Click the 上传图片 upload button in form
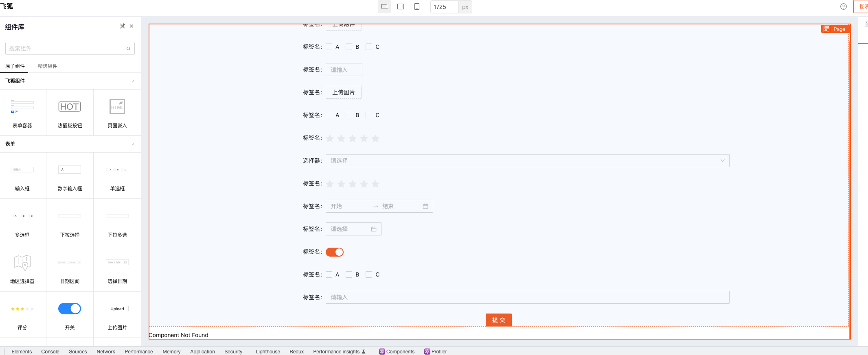This screenshot has height=355, width=868. tap(344, 92)
